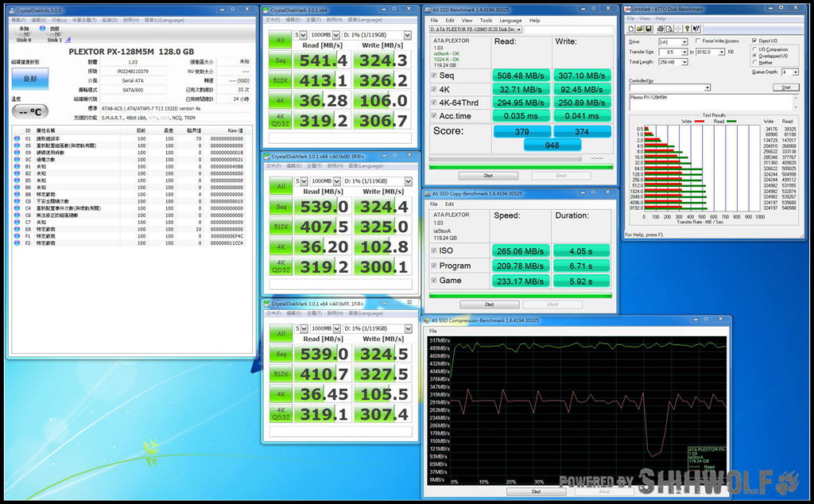
Task: Click the blue status dot beside attribute F2
Action: click(x=17, y=243)
